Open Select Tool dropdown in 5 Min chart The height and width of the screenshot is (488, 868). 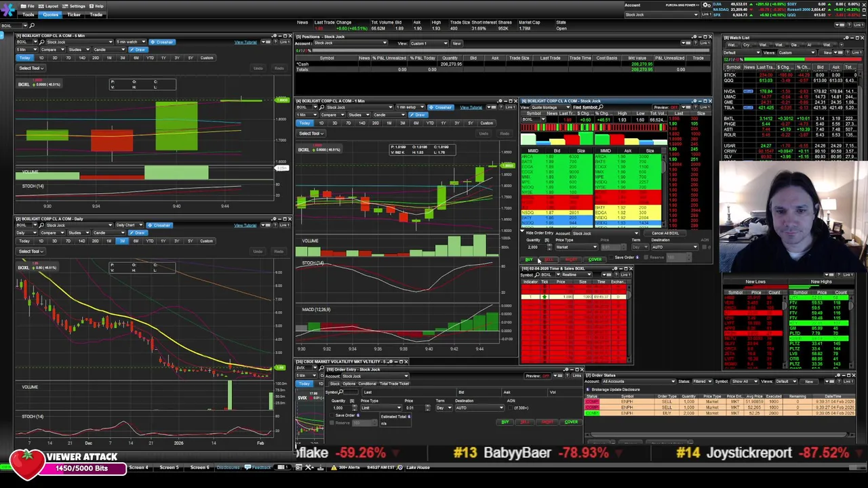(x=31, y=68)
